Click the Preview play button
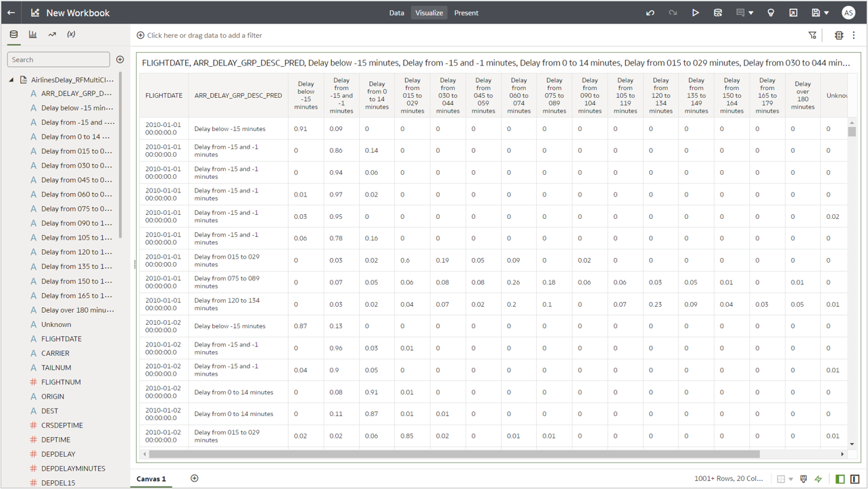This screenshot has height=489, width=868. click(x=695, y=13)
